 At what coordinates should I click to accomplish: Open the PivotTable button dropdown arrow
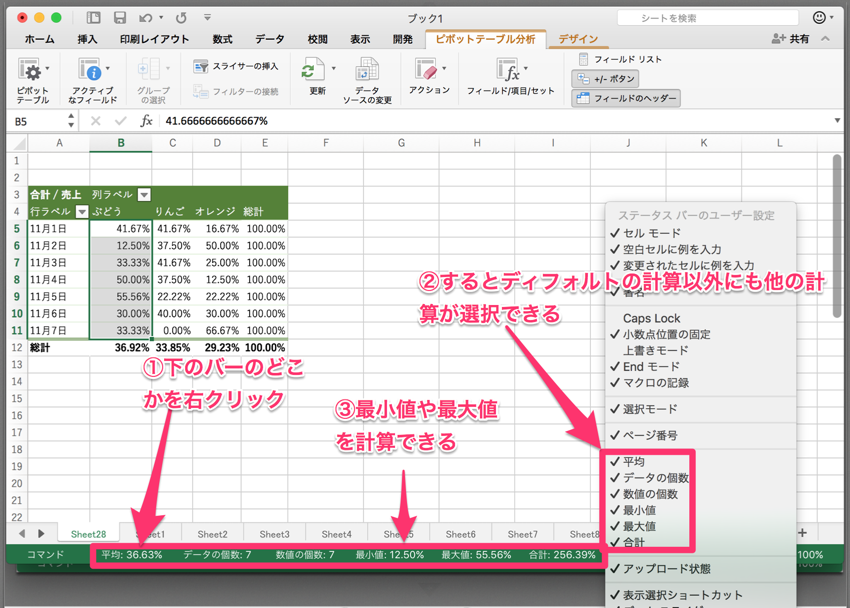click(x=48, y=69)
